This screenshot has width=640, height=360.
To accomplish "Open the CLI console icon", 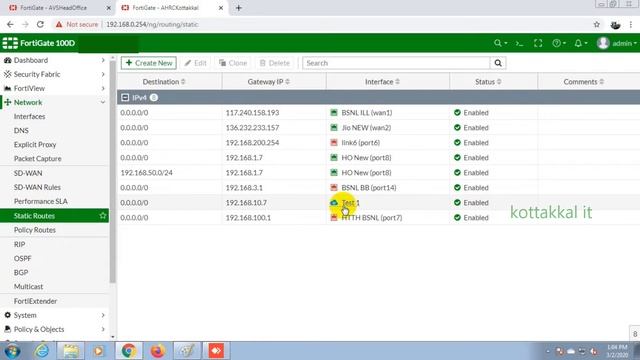I will coord(519,43).
